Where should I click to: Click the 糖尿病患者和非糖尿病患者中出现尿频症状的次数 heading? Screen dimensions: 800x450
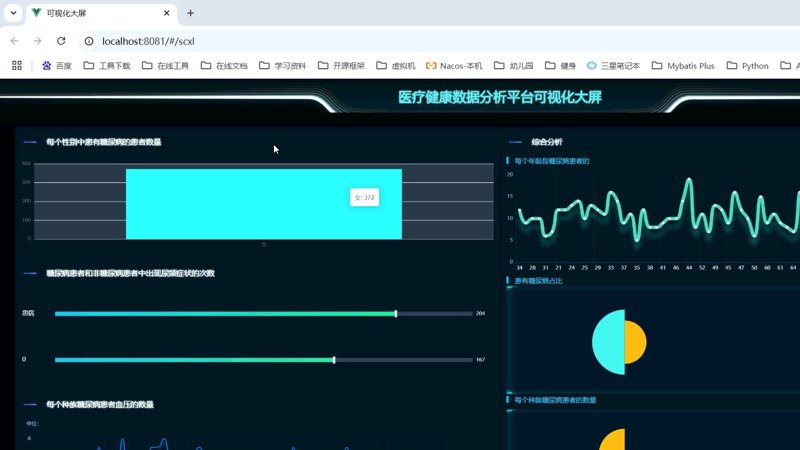[130, 273]
